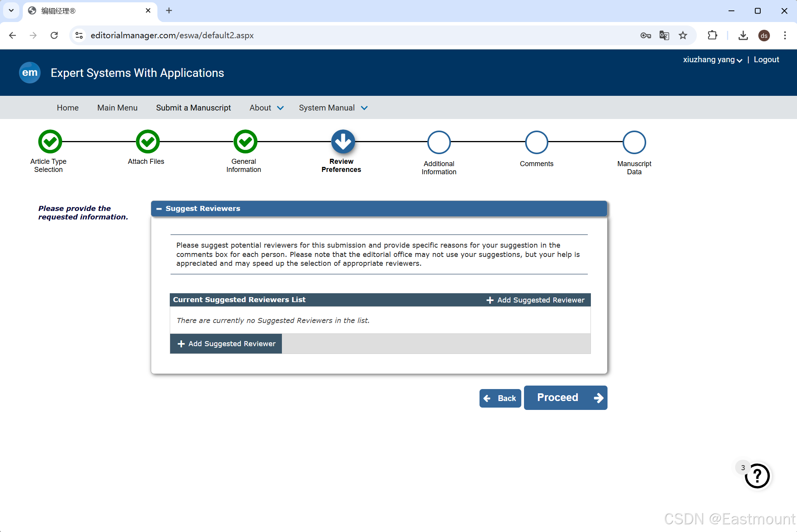The image size is (797, 532).
Task: Open the floating help question mark icon
Action: (757, 476)
